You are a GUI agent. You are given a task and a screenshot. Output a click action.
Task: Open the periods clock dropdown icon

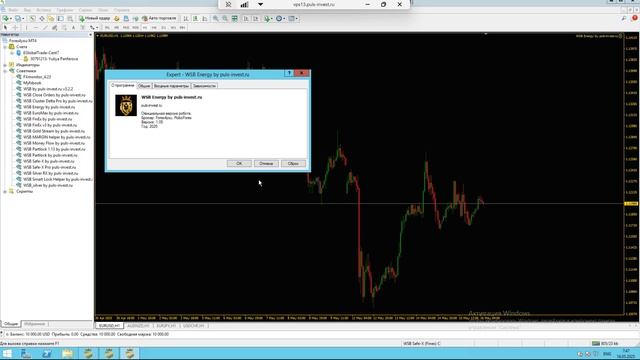280,18
